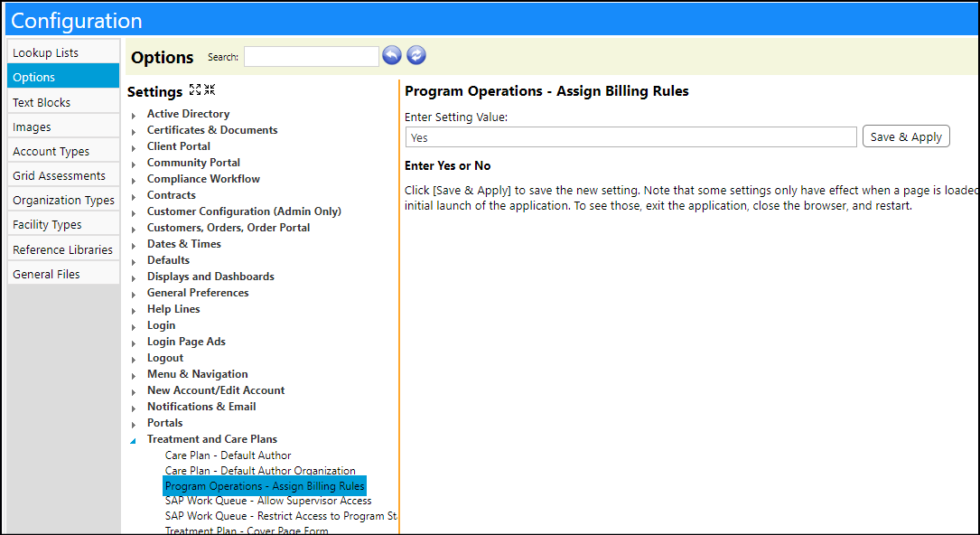Expand the Active Directory node
Viewport: 980px width, 535px height.
pos(134,116)
